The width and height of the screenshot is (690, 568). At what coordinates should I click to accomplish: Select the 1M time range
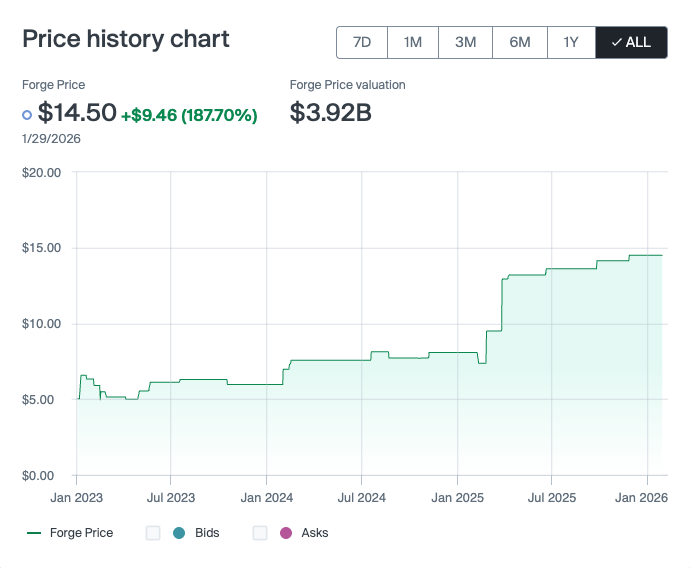412,42
